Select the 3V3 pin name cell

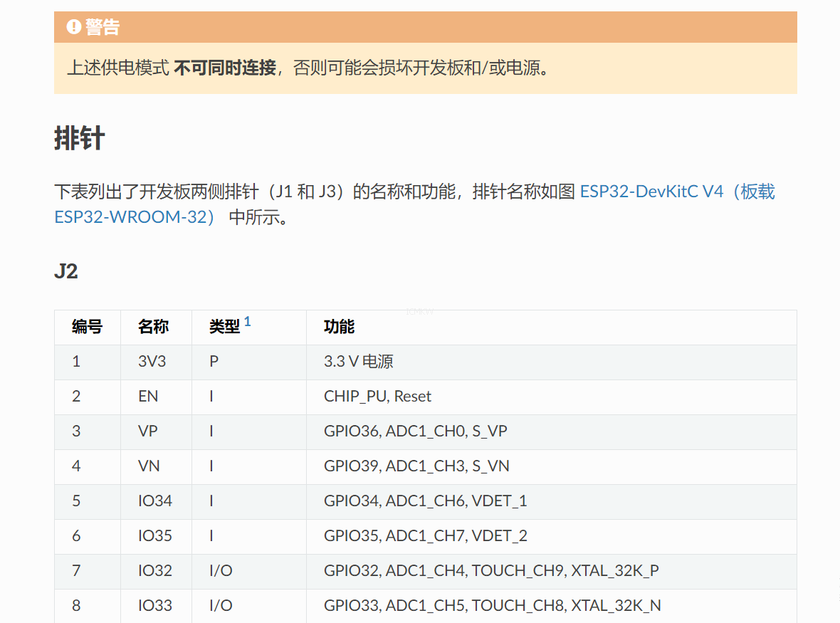(152, 362)
